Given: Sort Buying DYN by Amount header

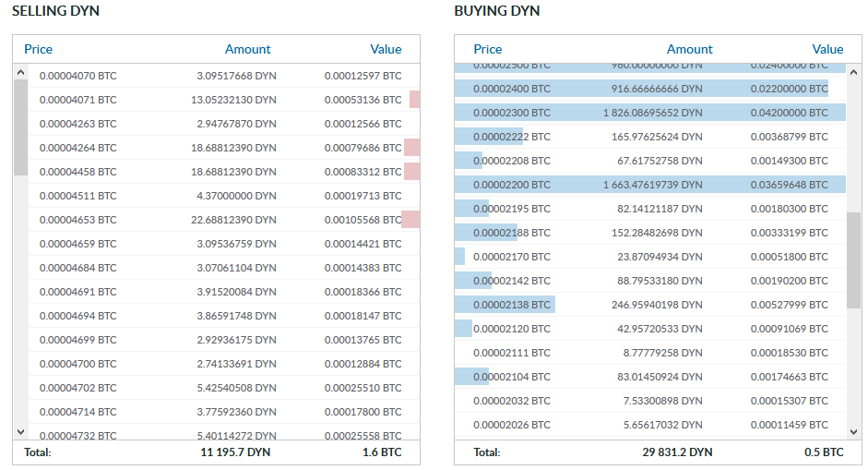Looking at the screenshot, I should click(x=689, y=49).
